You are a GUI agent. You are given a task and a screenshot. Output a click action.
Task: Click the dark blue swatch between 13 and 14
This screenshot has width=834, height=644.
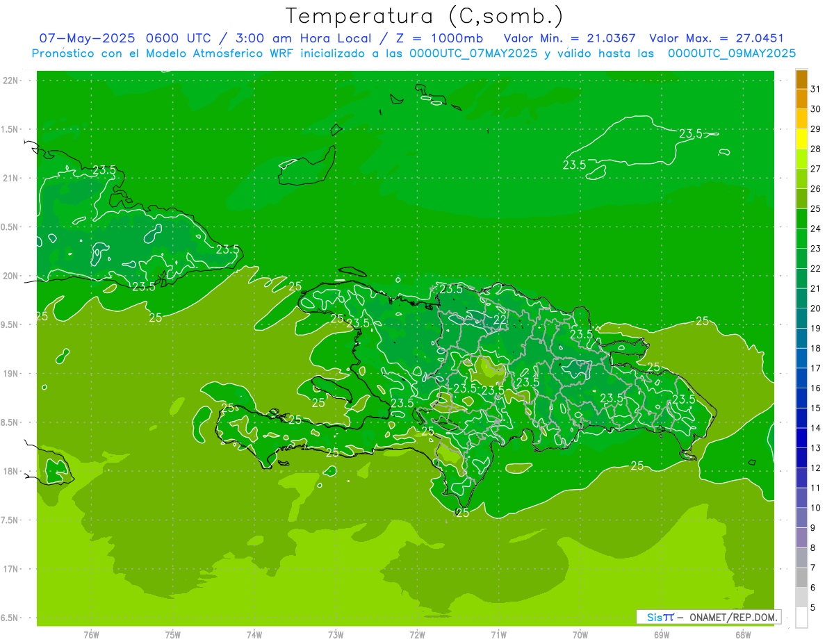tap(801, 438)
